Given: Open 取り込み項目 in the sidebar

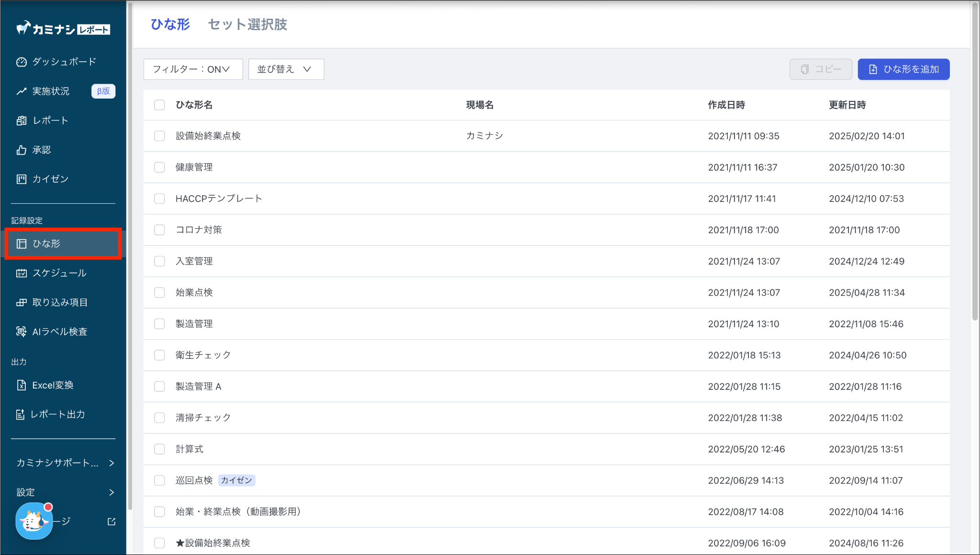Looking at the screenshot, I should (60, 302).
